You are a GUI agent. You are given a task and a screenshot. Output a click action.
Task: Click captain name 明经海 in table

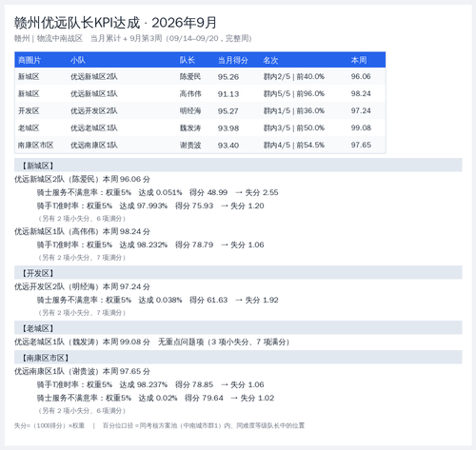(190, 110)
